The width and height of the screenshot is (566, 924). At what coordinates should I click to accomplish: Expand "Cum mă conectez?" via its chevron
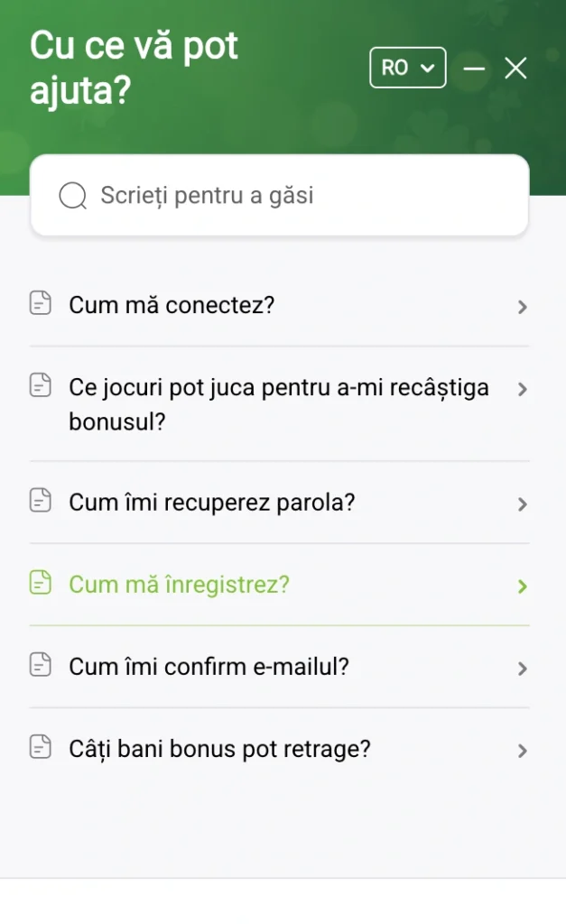click(523, 307)
